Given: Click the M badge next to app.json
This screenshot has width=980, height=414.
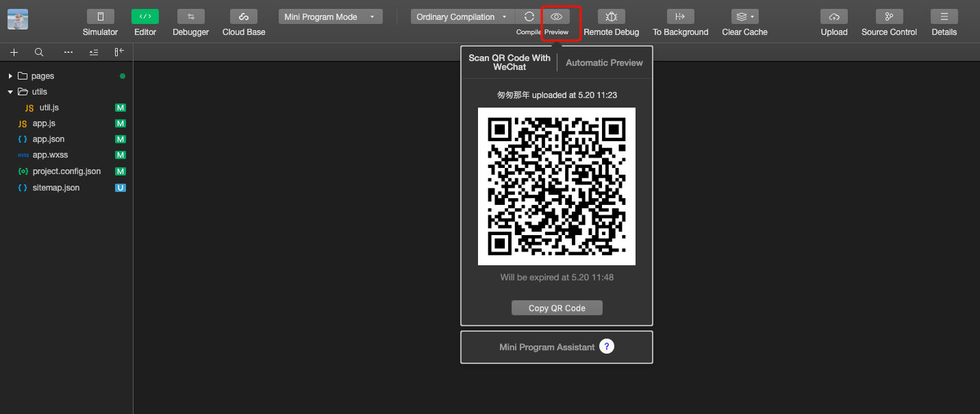Looking at the screenshot, I should [121, 139].
